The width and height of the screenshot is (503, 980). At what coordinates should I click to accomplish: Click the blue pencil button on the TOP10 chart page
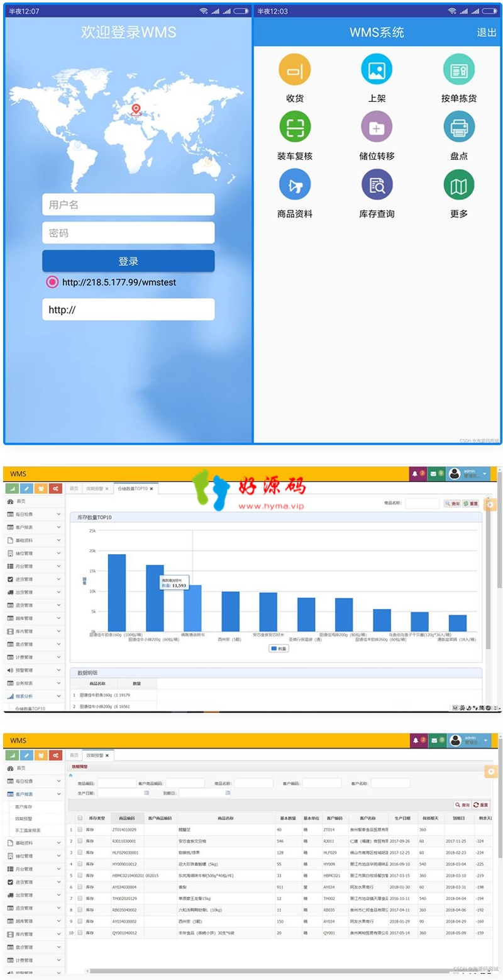click(x=26, y=488)
